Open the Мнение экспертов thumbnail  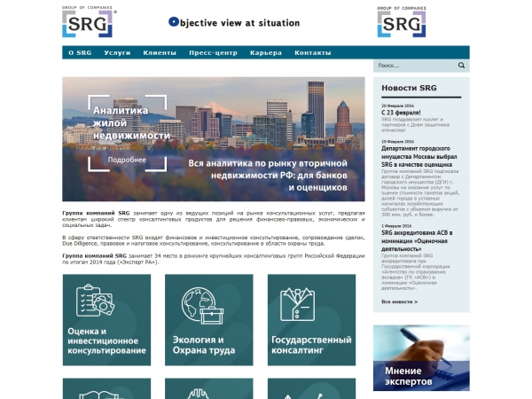click(421, 358)
